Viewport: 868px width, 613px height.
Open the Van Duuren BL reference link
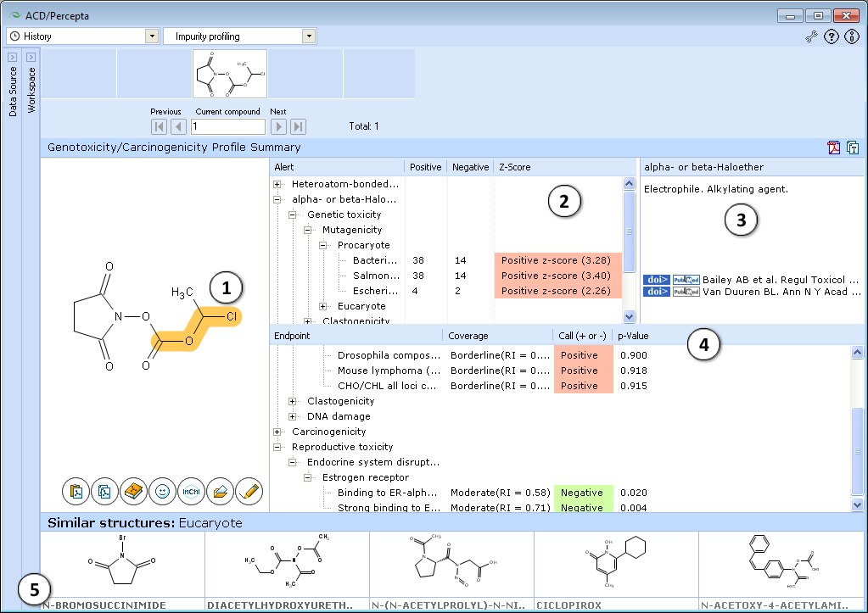click(781, 292)
